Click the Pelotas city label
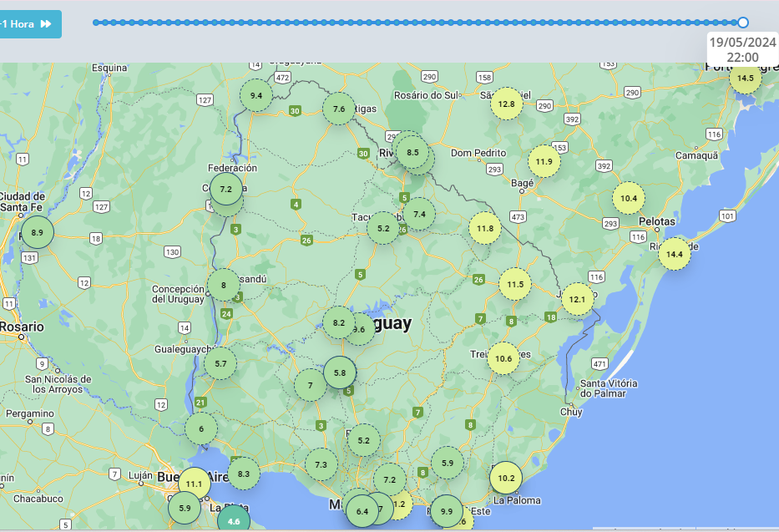779x532 pixels. pos(657,221)
